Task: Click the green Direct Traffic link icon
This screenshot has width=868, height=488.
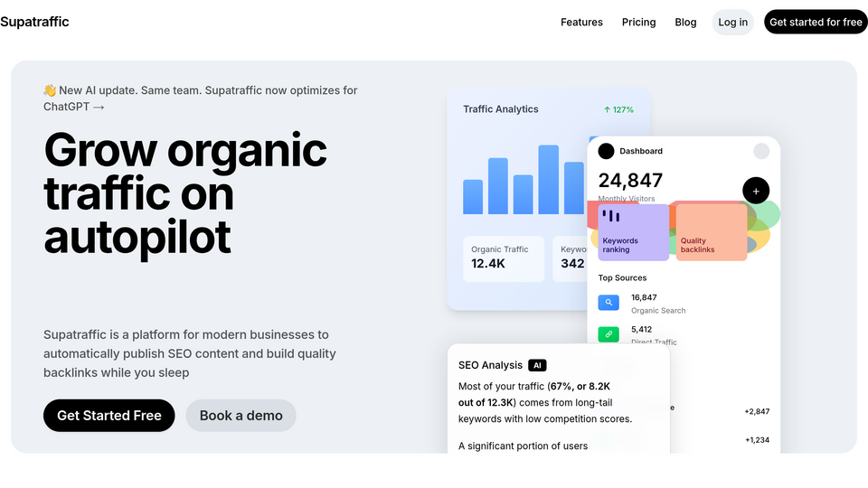Action: [609, 334]
